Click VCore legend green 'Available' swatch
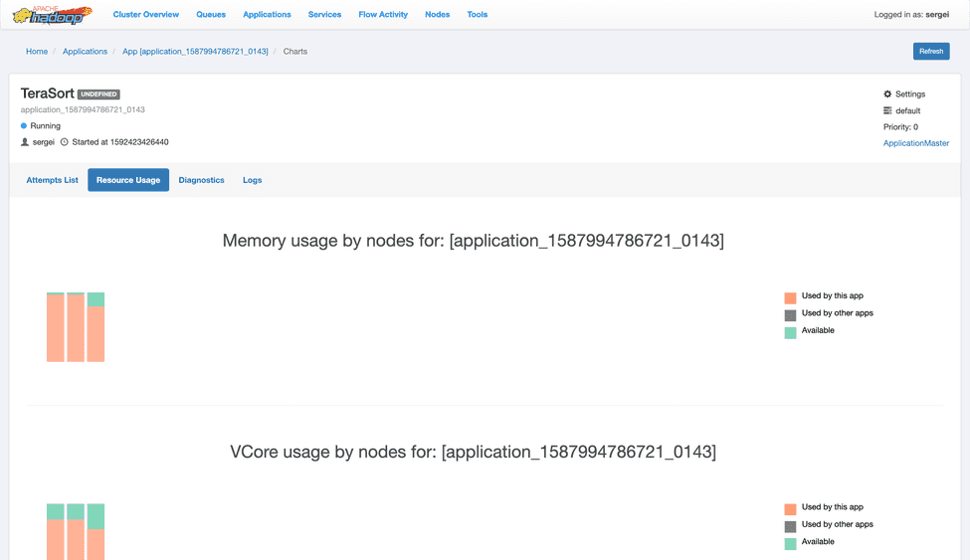Image resolution: width=970 pixels, height=560 pixels. [790, 544]
